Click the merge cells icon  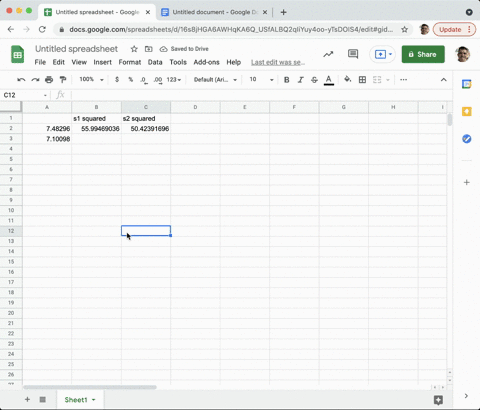coord(377,80)
